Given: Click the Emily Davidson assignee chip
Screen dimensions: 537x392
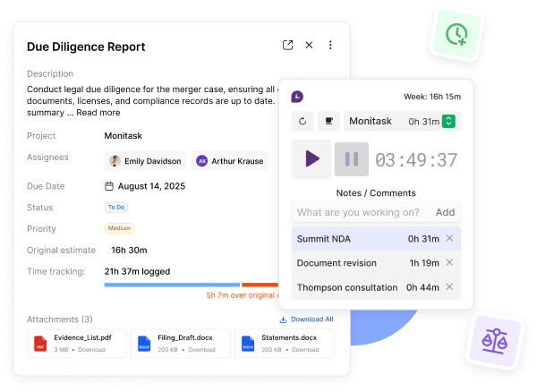Looking at the screenshot, I should (x=145, y=161).
